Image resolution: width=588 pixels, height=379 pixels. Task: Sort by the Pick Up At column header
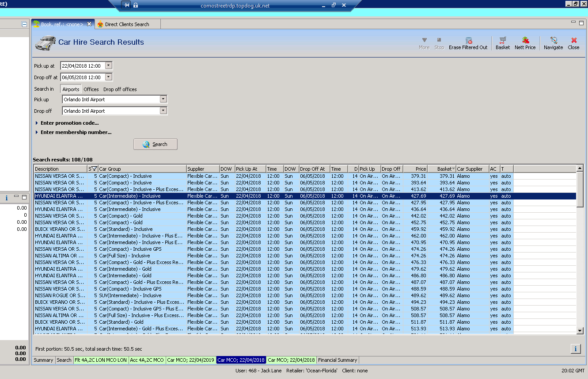(x=250, y=169)
